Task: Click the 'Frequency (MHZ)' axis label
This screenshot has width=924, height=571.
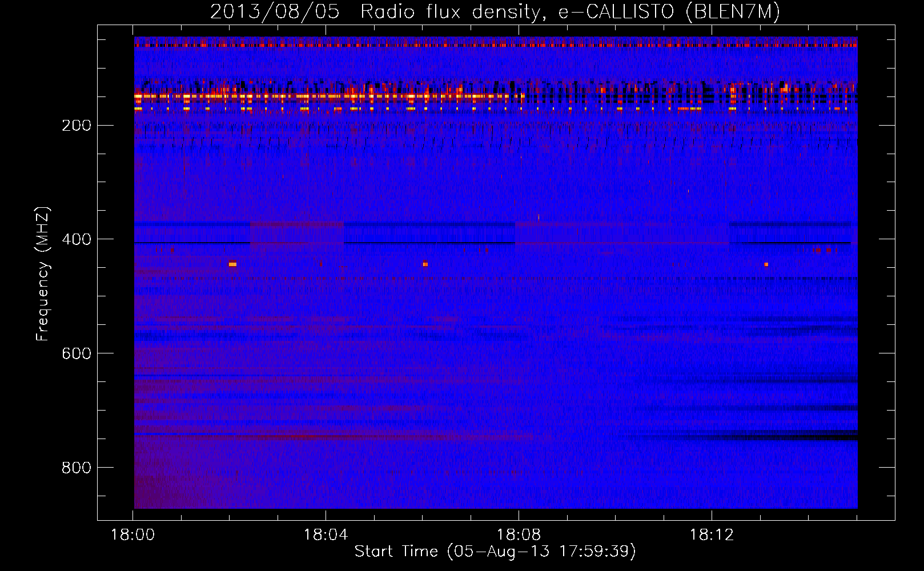Action: pyautogui.click(x=43, y=274)
